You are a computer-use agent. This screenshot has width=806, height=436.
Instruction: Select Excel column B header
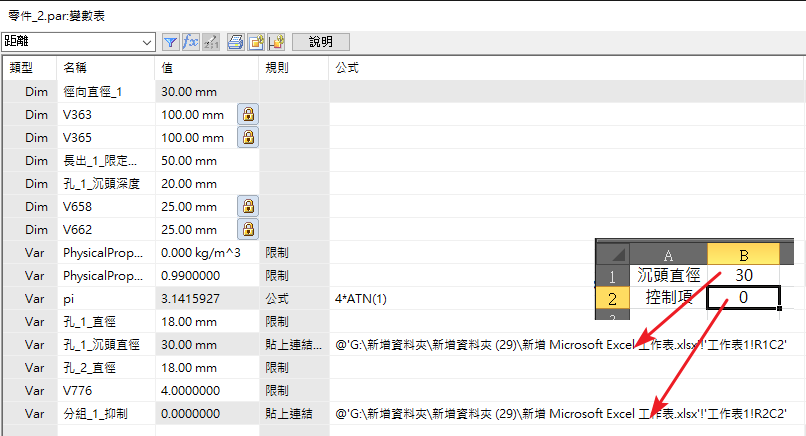pyautogui.click(x=743, y=255)
